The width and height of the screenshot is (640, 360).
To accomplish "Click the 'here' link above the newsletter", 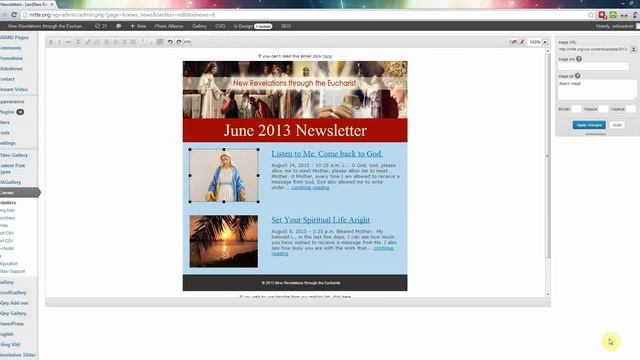I will 327,56.
